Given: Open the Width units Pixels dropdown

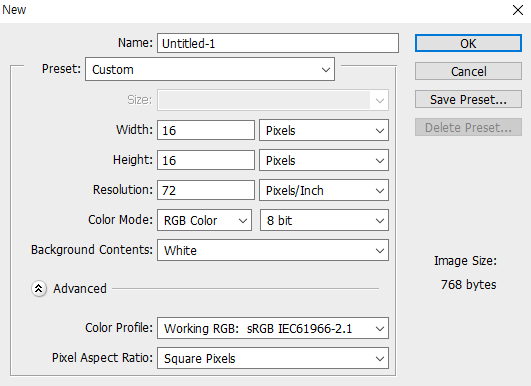Looking at the screenshot, I should 324,130.
